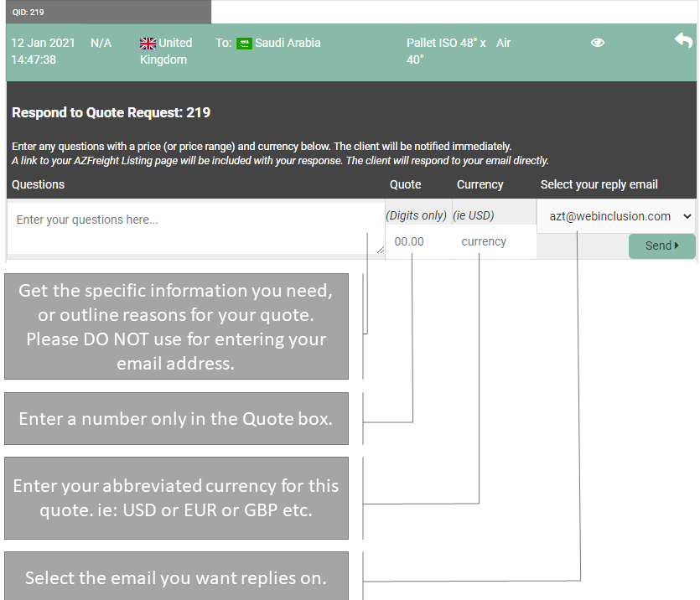Click the reply arrow icon
This screenshot has height=600, width=700.
[x=683, y=40]
